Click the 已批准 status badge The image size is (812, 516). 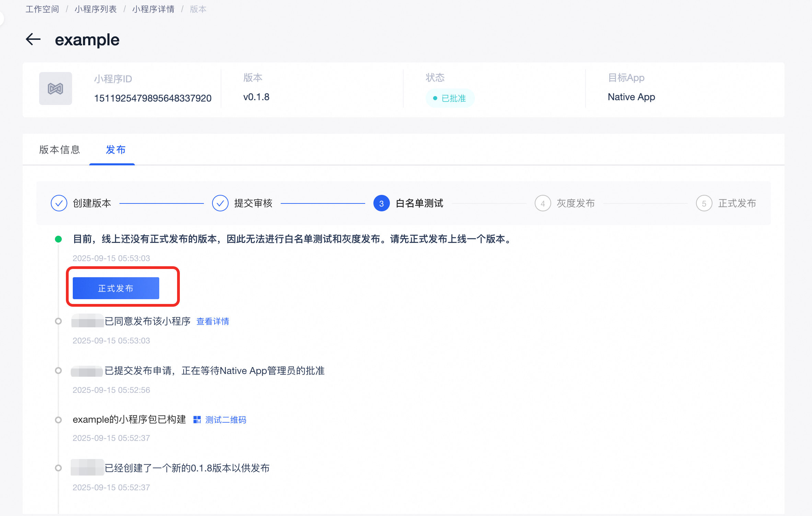(450, 98)
